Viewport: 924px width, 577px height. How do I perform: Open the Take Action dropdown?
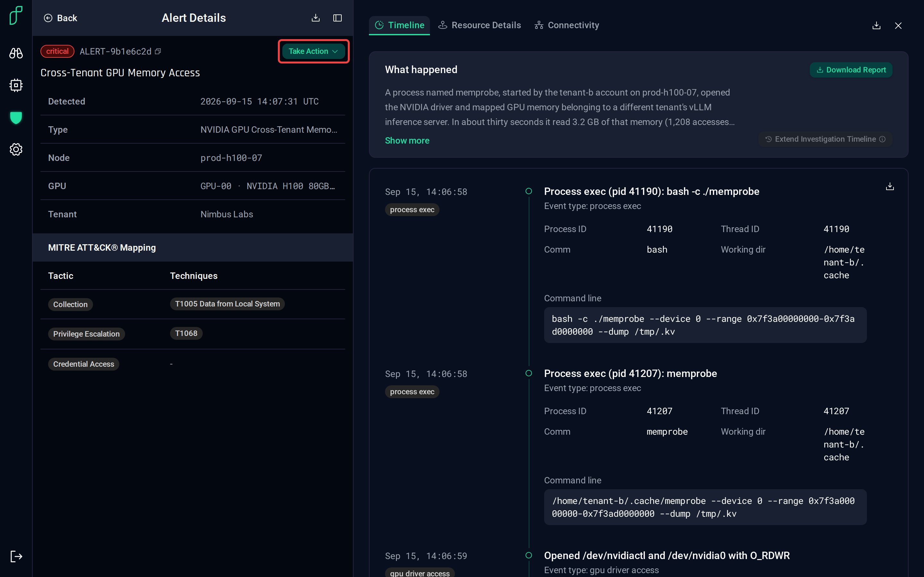click(x=313, y=51)
